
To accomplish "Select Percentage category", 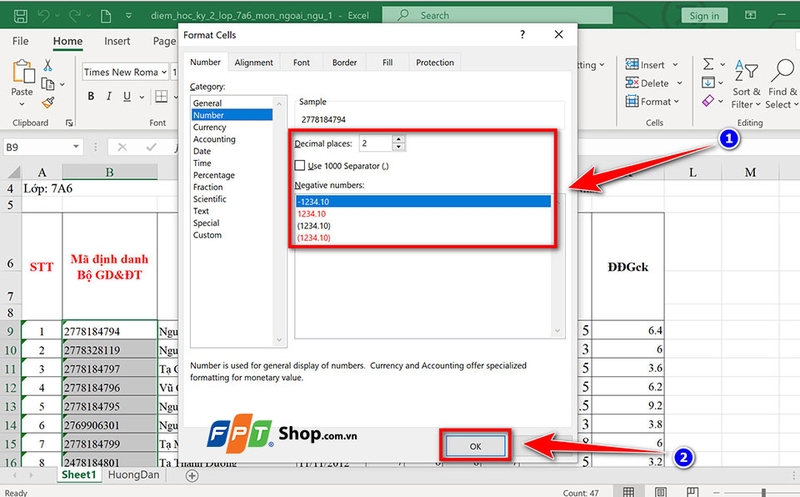I will pos(232,175).
